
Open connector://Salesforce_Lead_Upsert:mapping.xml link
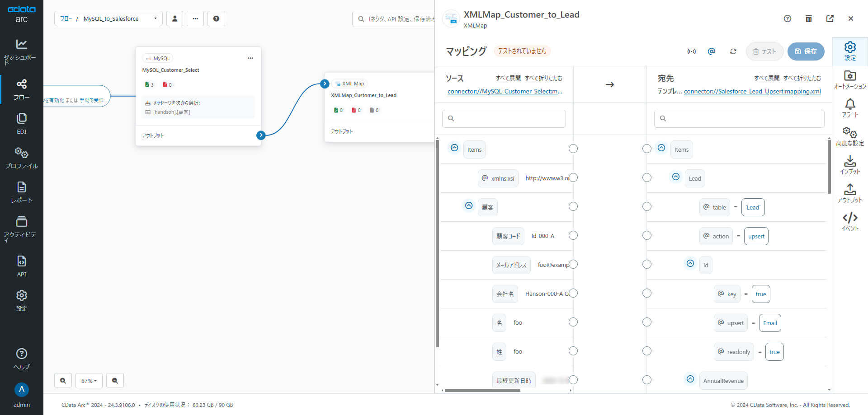[x=752, y=91]
